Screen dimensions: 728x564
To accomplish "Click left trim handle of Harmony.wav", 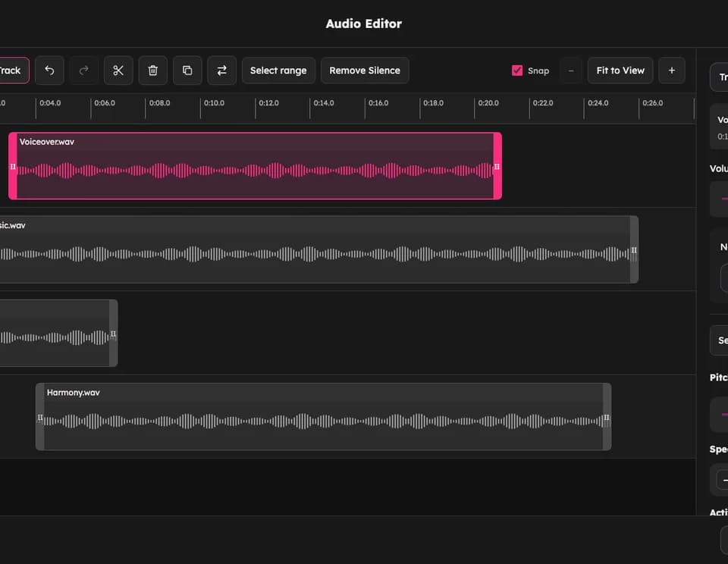I will click(x=40, y=417).
